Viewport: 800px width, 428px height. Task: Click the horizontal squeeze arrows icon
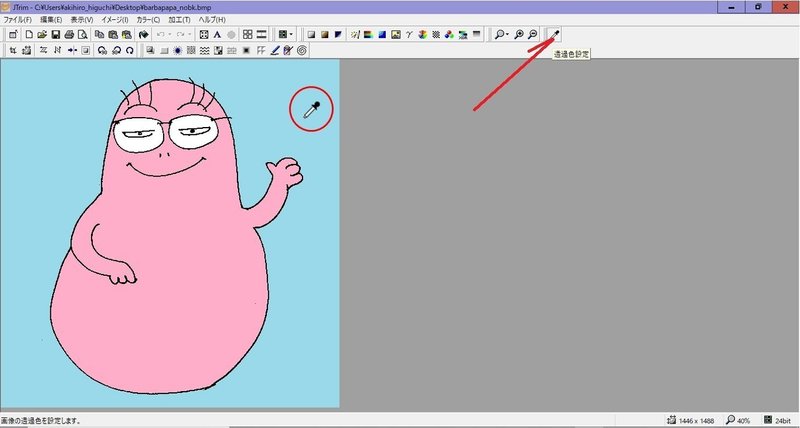[72, 50]
